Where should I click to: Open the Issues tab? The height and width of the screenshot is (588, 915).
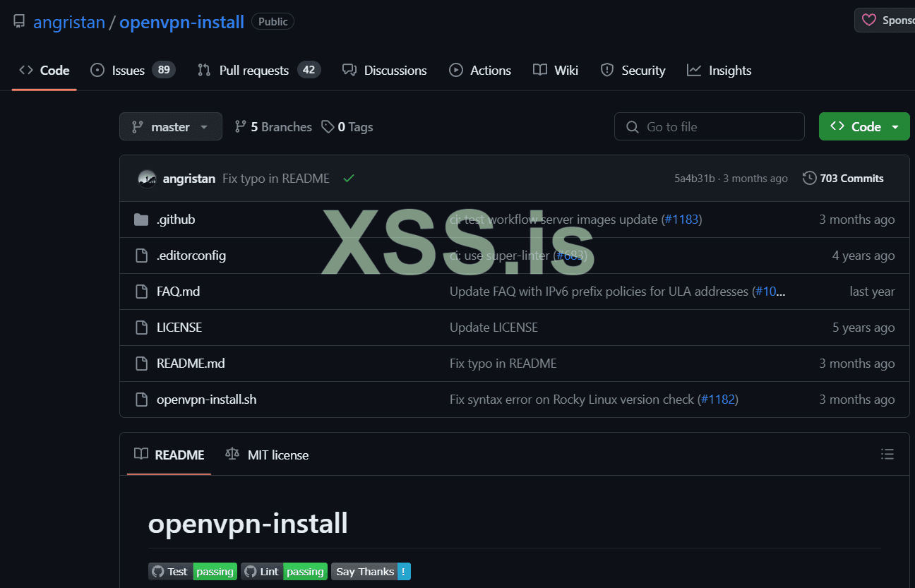click(132, 71)
